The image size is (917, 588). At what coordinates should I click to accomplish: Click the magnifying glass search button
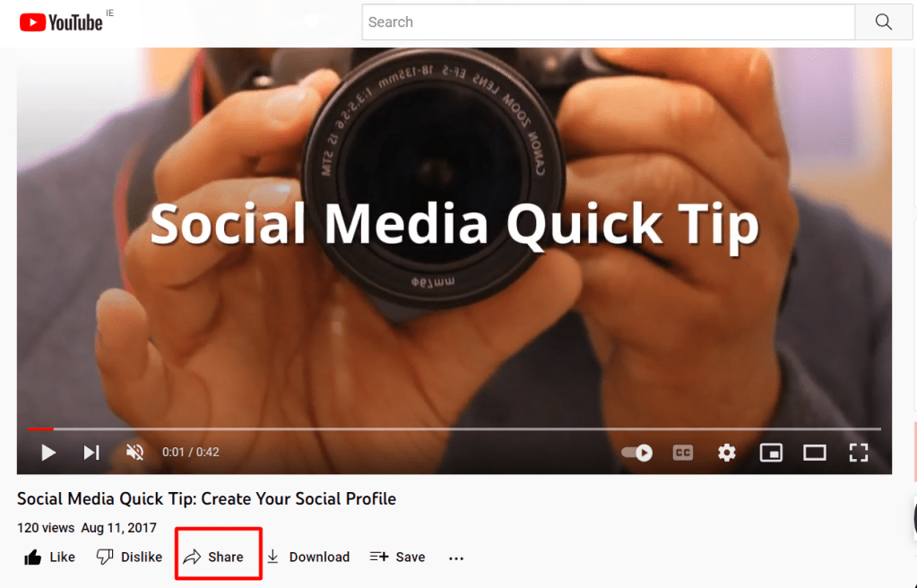tap(884, 22)
